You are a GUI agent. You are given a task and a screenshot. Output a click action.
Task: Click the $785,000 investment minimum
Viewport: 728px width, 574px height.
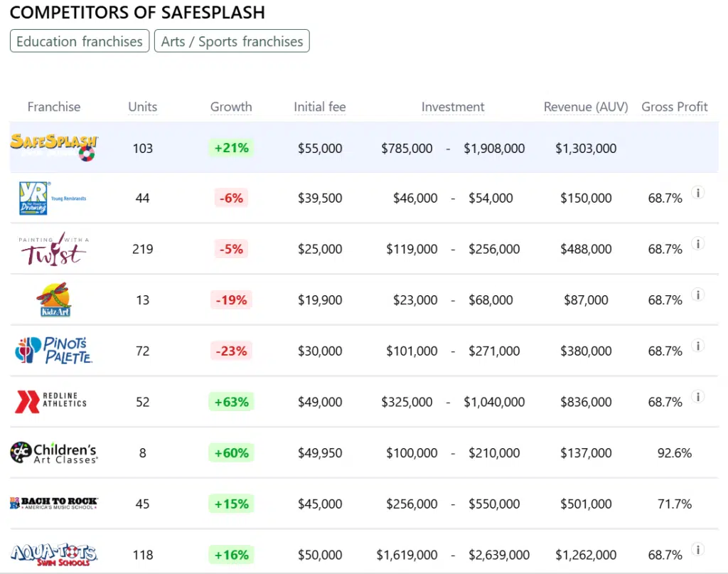pyautogui.click(x=407, y=149)
